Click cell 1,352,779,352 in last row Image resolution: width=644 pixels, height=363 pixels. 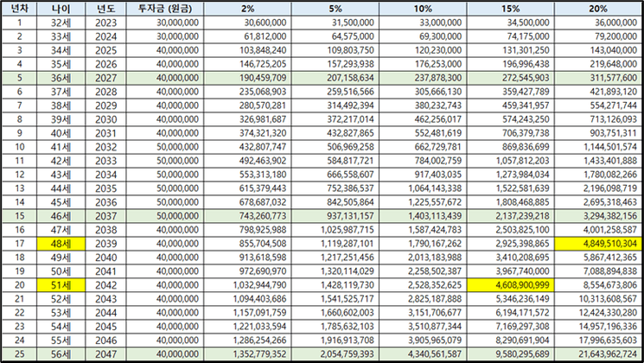pyautogui.click(x=247, y=354)
